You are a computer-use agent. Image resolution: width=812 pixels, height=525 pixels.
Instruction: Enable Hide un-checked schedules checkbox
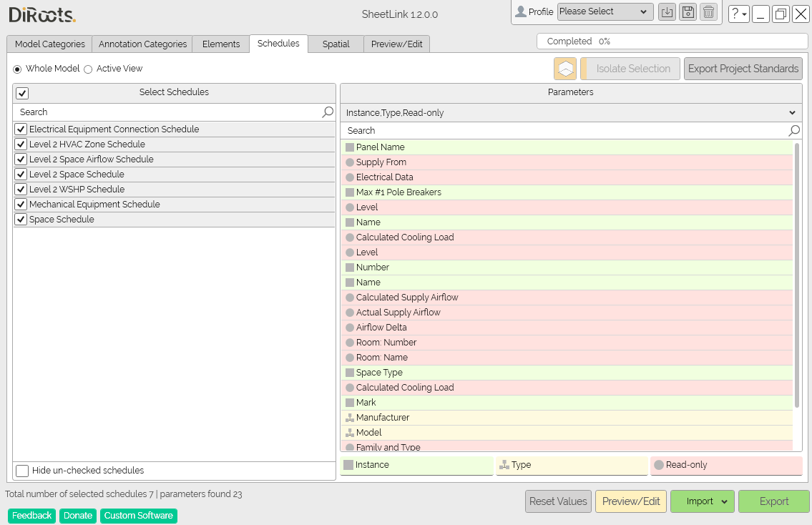click(22, 471)
